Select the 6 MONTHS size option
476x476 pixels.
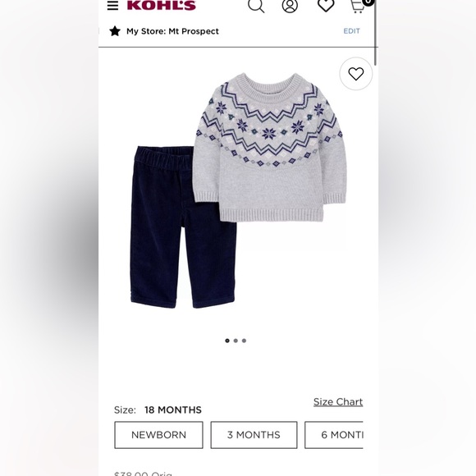tap(334, 435)
